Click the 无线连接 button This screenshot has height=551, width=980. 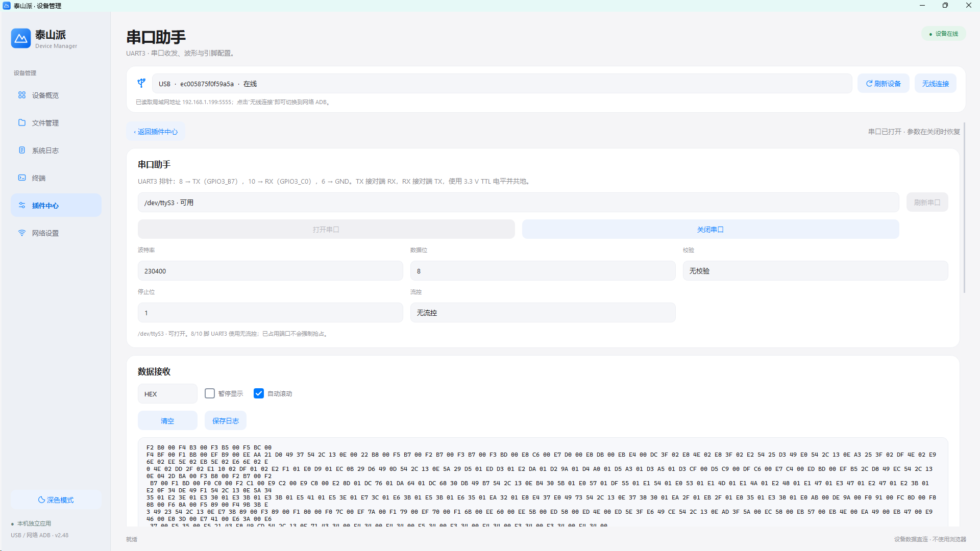935,84
